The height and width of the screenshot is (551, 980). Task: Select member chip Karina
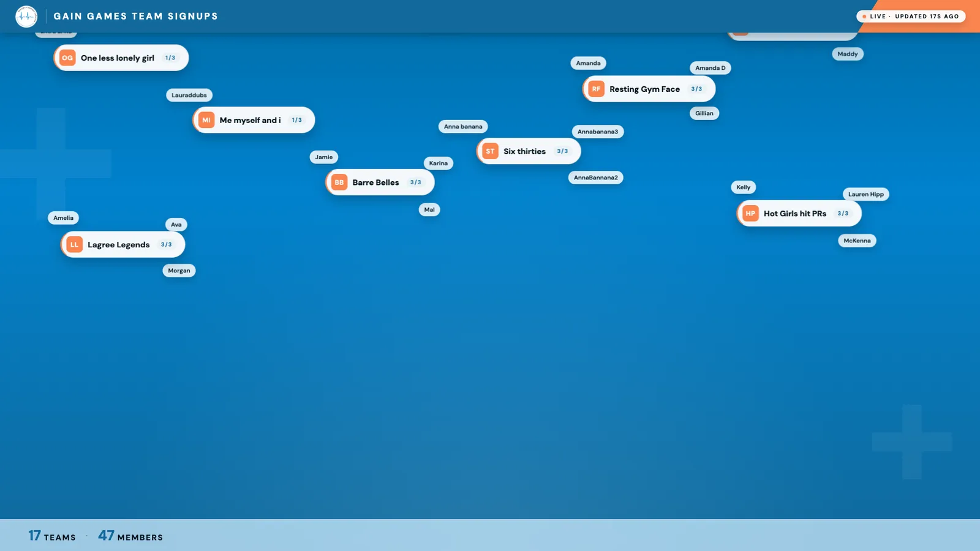439,163
